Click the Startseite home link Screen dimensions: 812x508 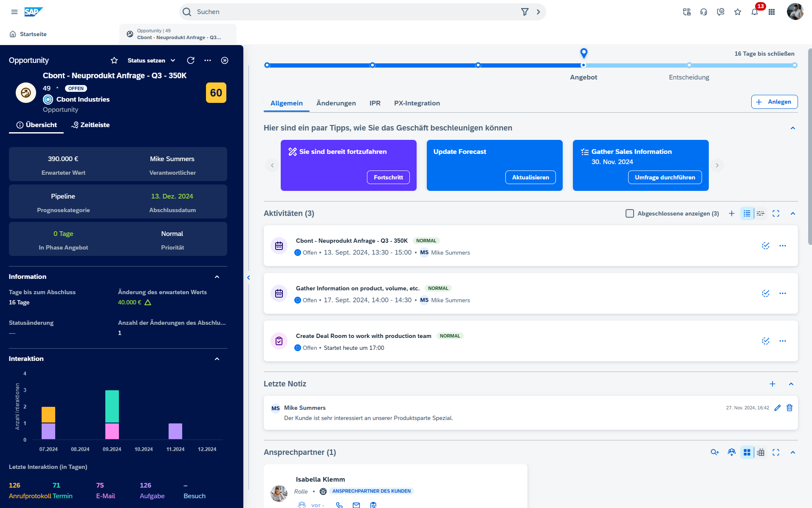point(28,34)
